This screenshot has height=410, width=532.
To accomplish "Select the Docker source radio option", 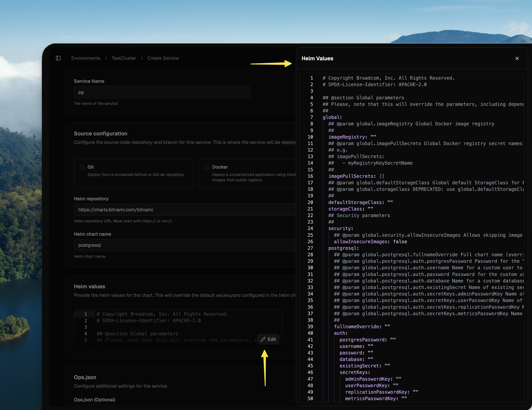I will tap(207, 167).
